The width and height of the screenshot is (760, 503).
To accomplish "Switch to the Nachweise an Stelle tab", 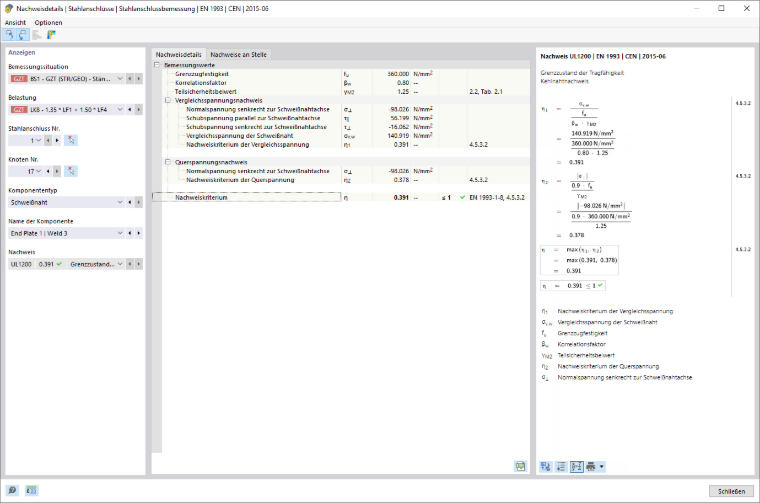I will pyautogui.click(x=238, y=55).
